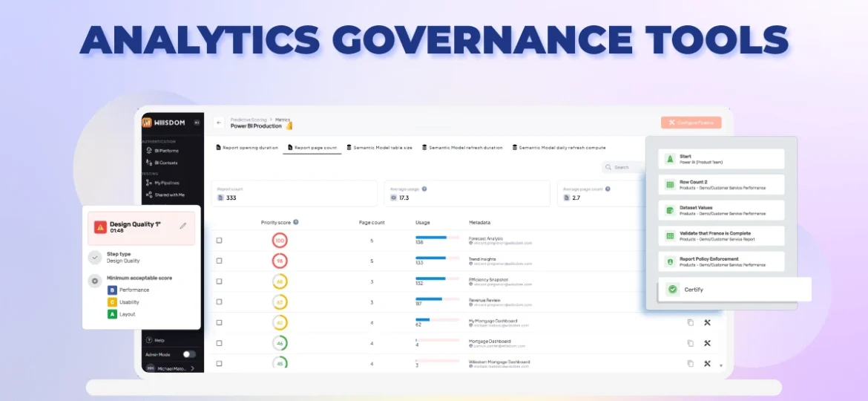This screenshot has height=401, width=868.
Task: Collapse the sidebar with the top toggle icon
Action: [x=197, y=123]
